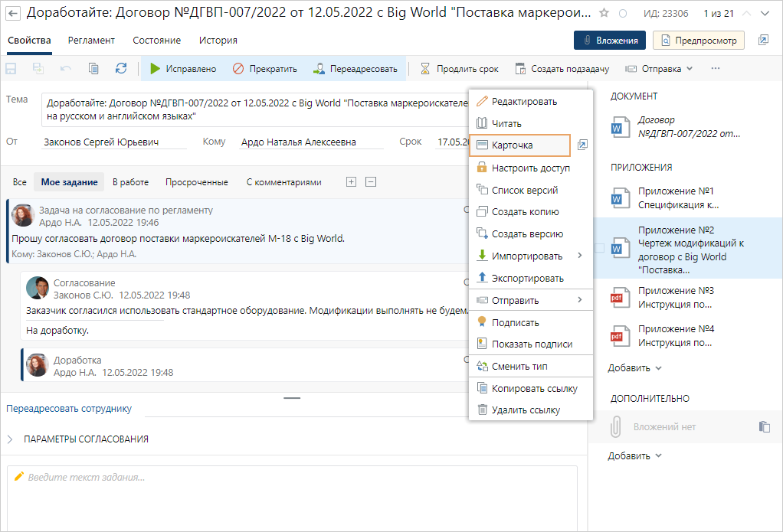Open the Карточка item in a new window
783x532 pixels.
(582, 145)
